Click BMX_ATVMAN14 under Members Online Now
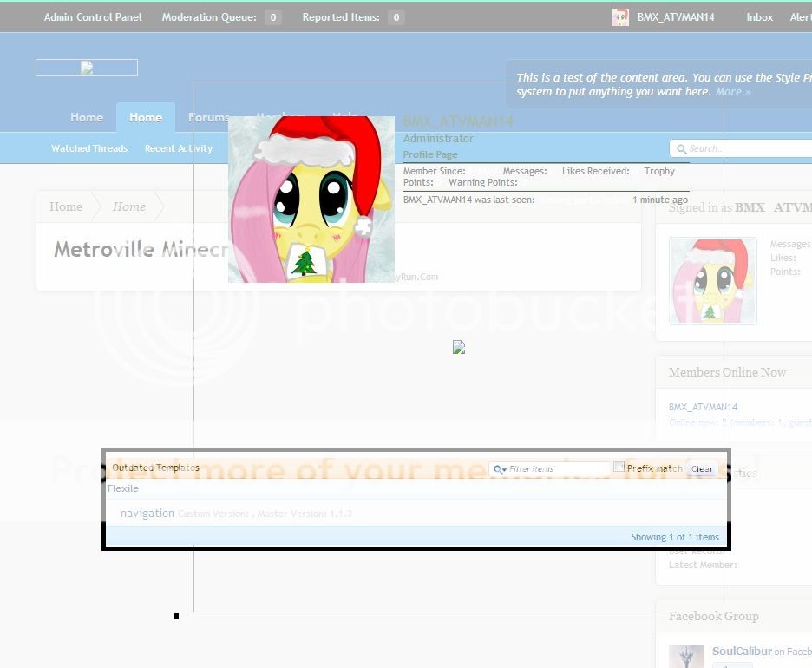The height and width of the screenshot is (668, 812). (703, 407)
